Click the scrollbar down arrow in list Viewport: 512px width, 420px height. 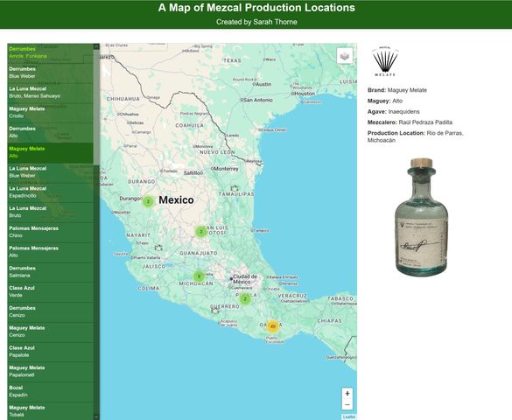pyautogui.click(x=96, y=416)
